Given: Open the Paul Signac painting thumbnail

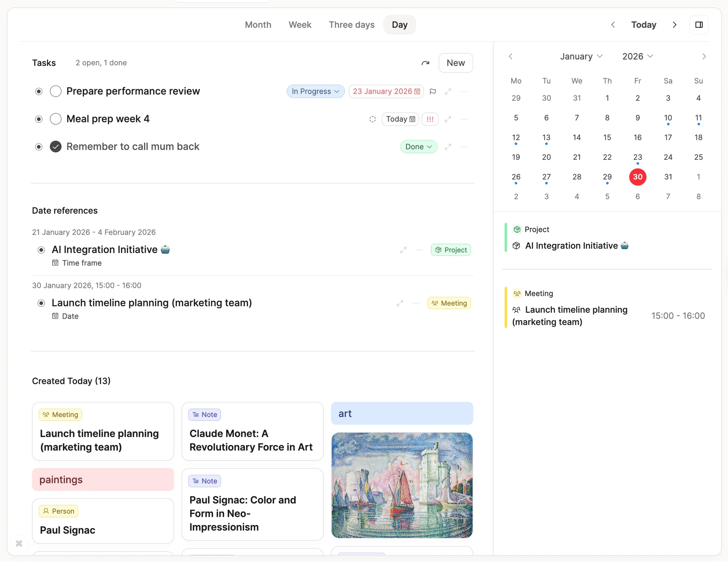Looking at the screenshot, I should pos(402,486).
